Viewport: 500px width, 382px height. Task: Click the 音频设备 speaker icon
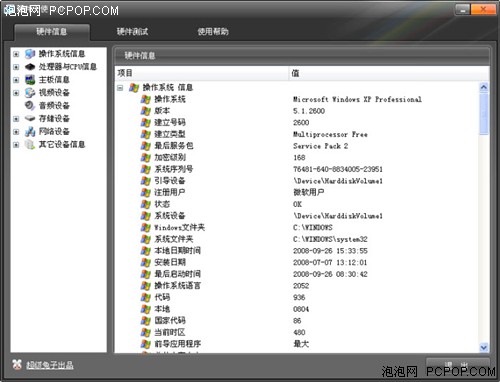coord(30,106)
